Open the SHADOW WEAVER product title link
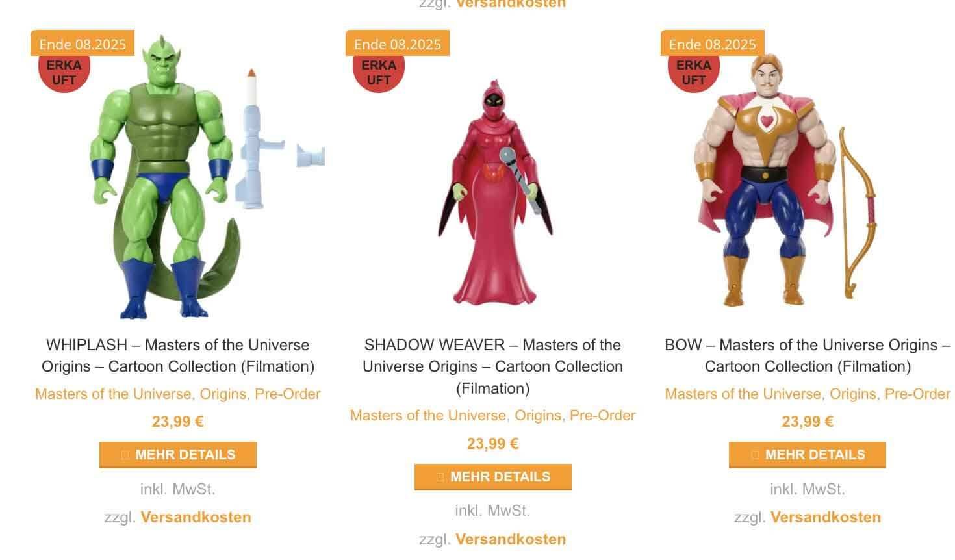The image size is (955, 560). point(493,366)
